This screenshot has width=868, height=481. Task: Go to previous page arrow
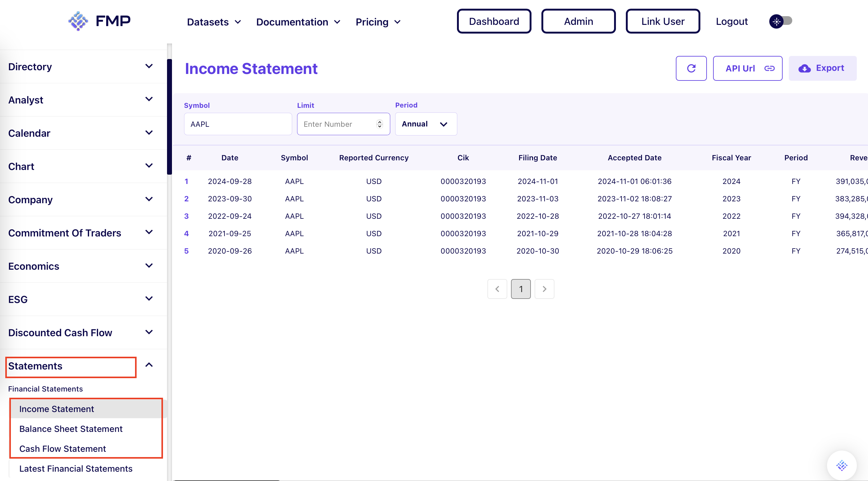[497, 289]
